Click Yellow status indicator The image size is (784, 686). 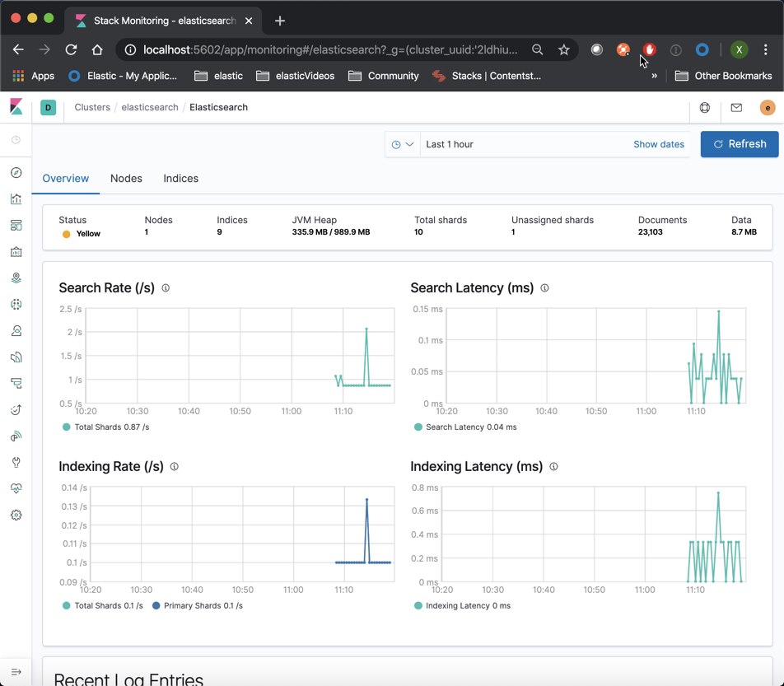(81, 234)
